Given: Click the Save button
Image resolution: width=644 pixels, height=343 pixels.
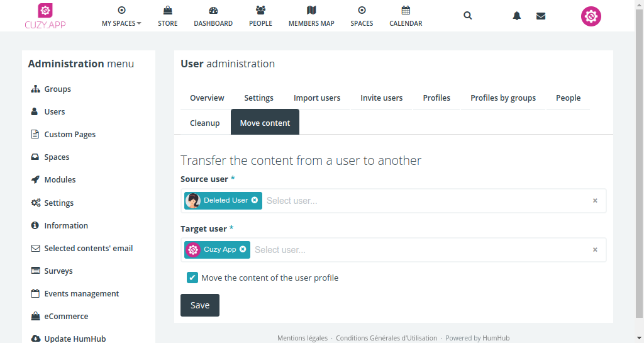Looking at the screenshot, I should click(x=199, y=305).
